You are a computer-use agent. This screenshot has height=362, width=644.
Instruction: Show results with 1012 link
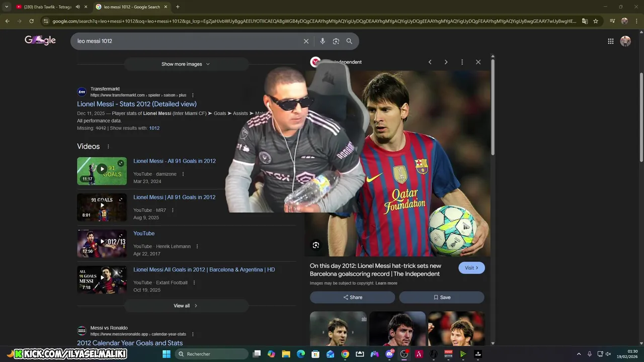pos(154,128)
